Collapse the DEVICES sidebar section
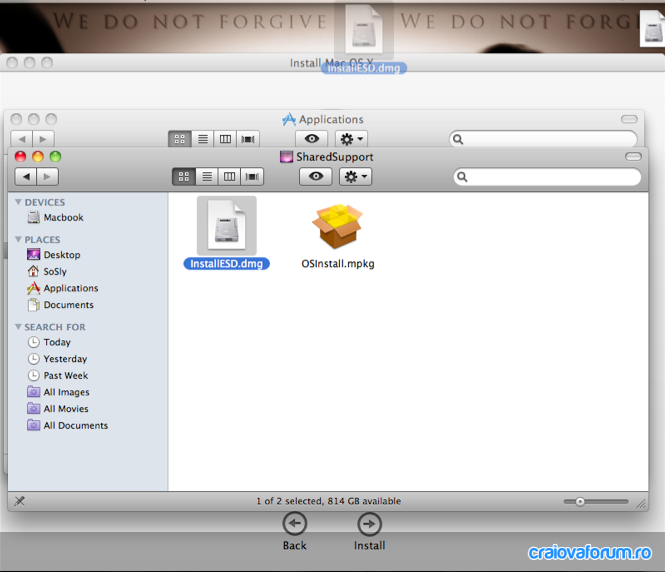The height and width of the screenshot is (572, 665). pyautogui.click(x=18, y=202)
